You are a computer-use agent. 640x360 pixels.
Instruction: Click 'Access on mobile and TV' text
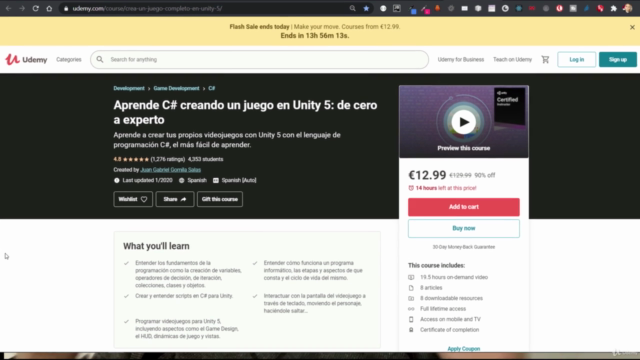[x=450, y=319]
